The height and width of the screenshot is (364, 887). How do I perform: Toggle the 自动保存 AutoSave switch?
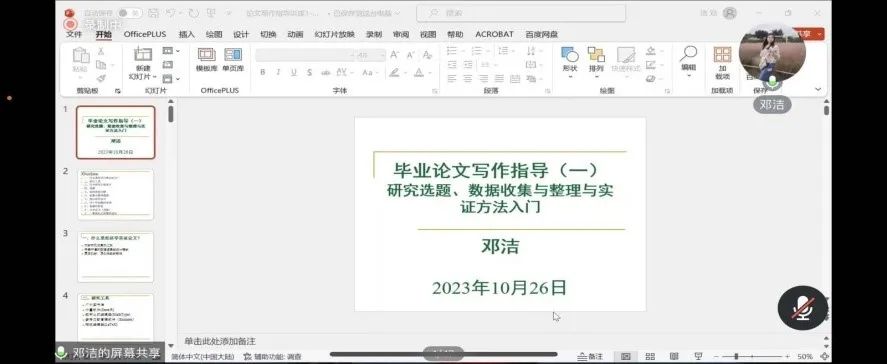click(130, 13)
